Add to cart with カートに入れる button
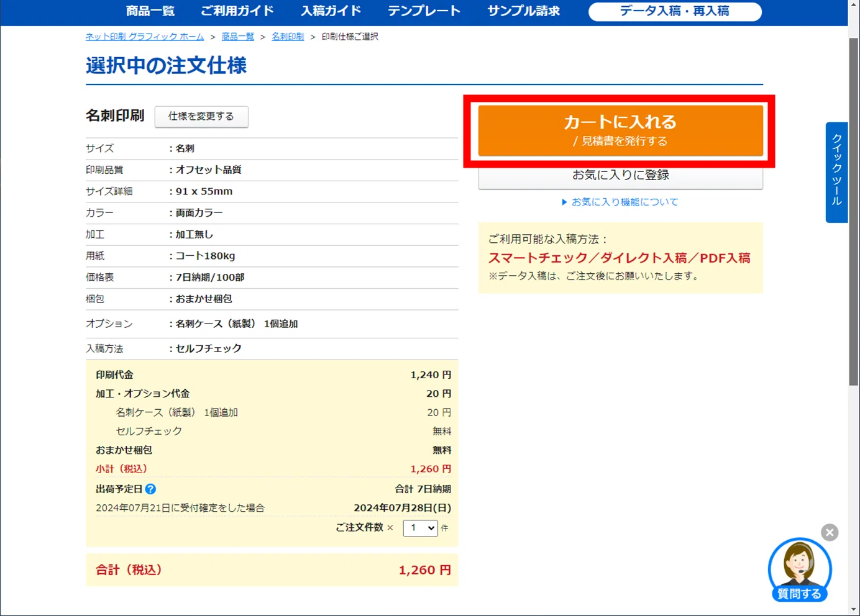This screenshot has height=616, width=860. 620,130
